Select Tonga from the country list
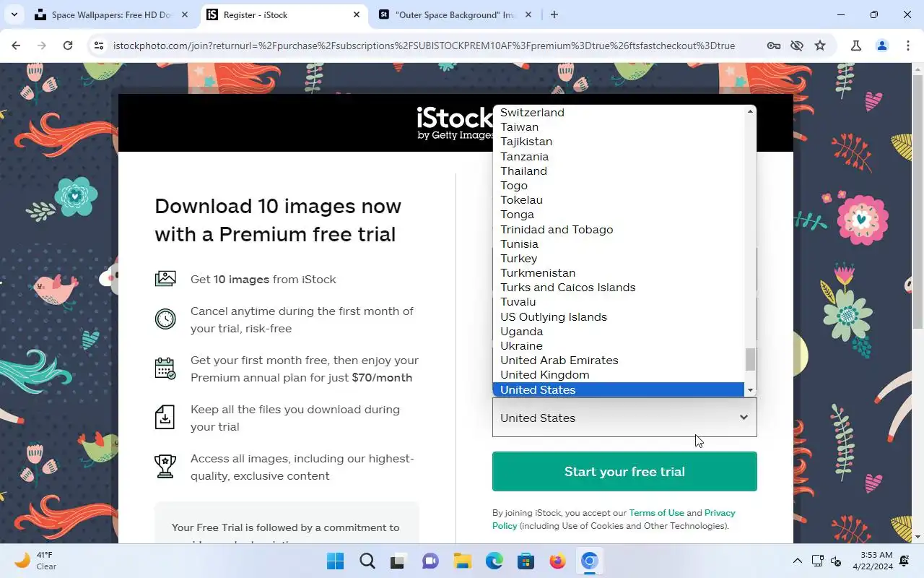This screenshot has height=578, width=924. 619,215
